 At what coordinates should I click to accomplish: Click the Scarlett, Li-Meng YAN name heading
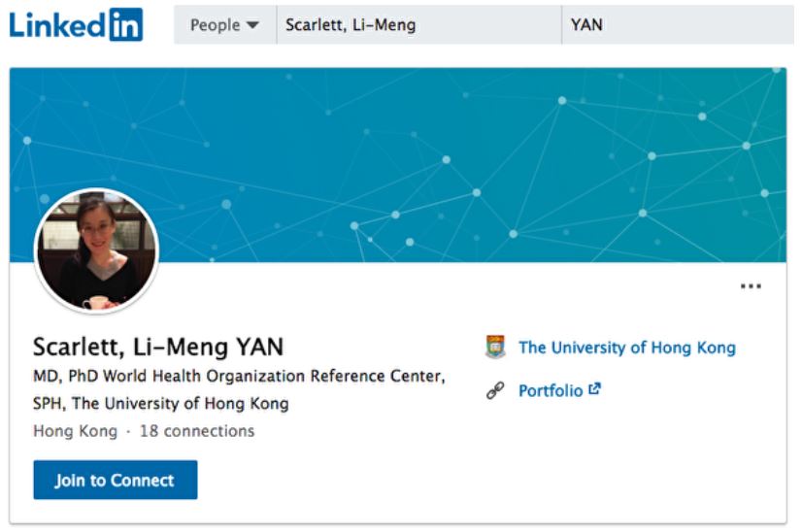tap(158, 347)
